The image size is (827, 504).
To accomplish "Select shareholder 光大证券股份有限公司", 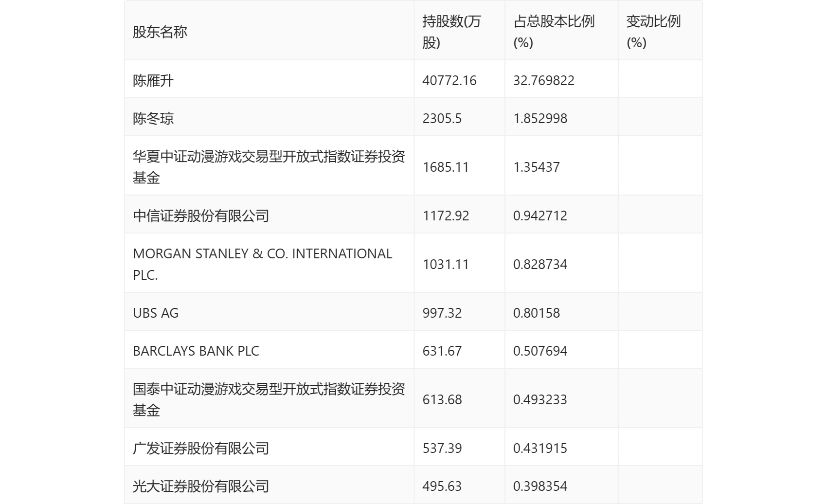I will 201,486.
